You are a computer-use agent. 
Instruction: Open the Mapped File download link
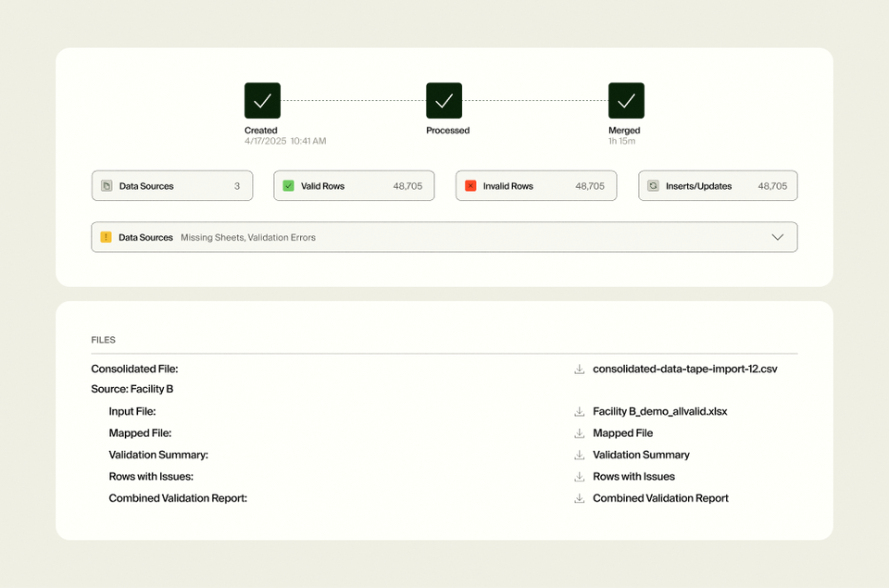[x=622, y=433]
